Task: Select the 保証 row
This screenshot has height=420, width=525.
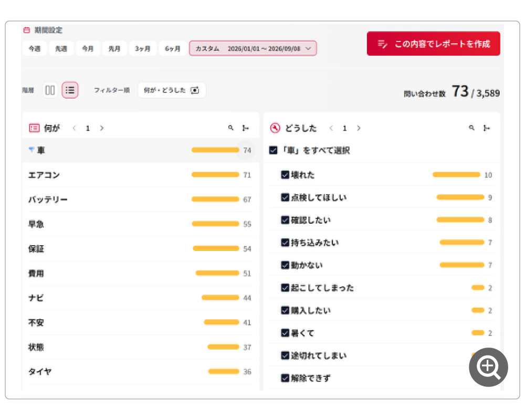Action: coord(141,248)
